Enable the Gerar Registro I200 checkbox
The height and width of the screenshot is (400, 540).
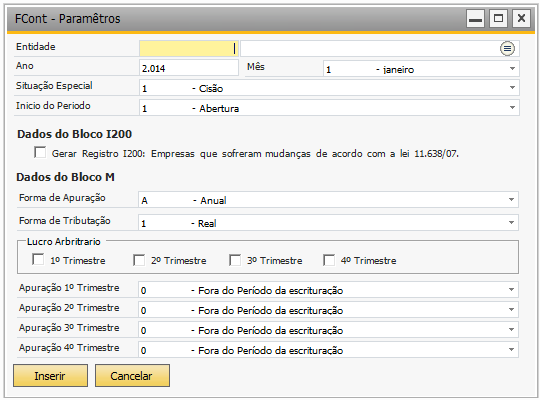coord(40,153)
